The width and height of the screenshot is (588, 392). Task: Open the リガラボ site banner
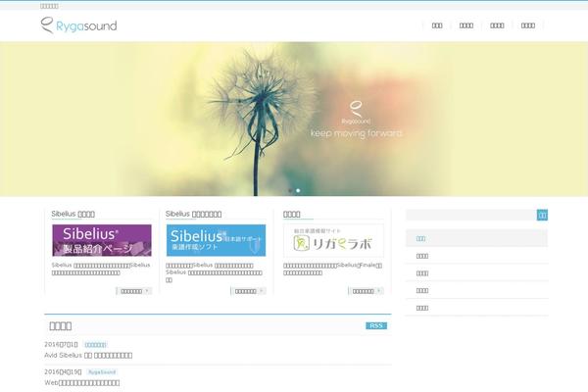(x=333, y=240)
